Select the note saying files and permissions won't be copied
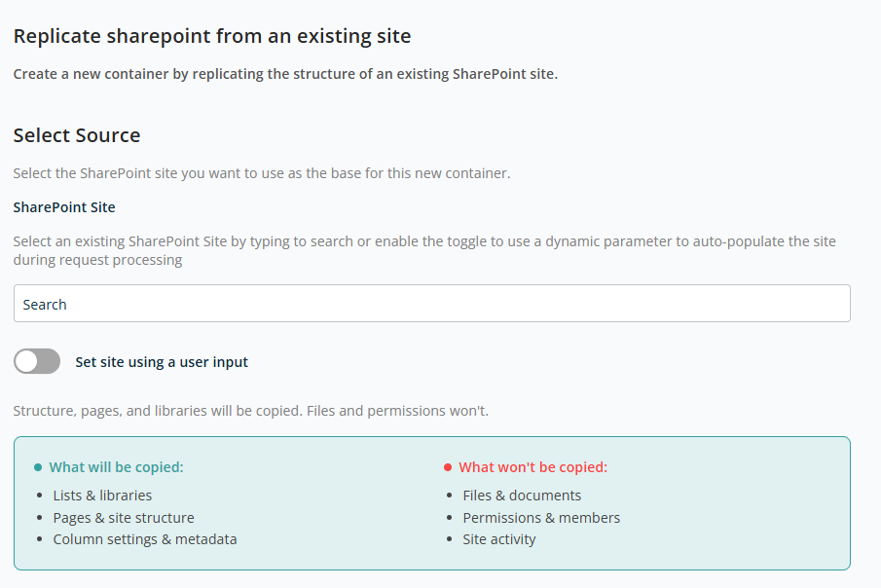This screenshot has width=881, height=588. coord(250,411)
